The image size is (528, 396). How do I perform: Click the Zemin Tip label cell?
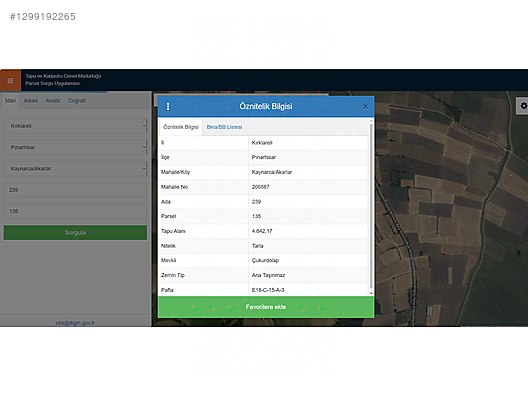(203, 275)
